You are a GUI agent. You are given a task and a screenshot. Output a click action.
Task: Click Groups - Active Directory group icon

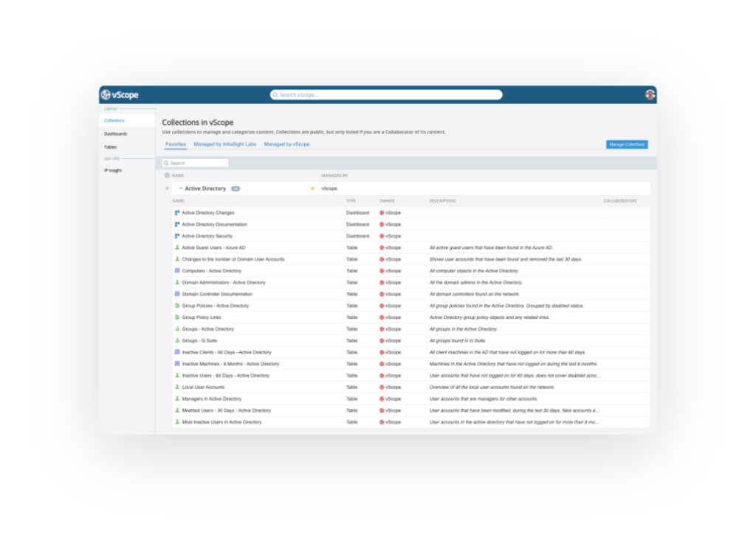(x=177, y=328)
